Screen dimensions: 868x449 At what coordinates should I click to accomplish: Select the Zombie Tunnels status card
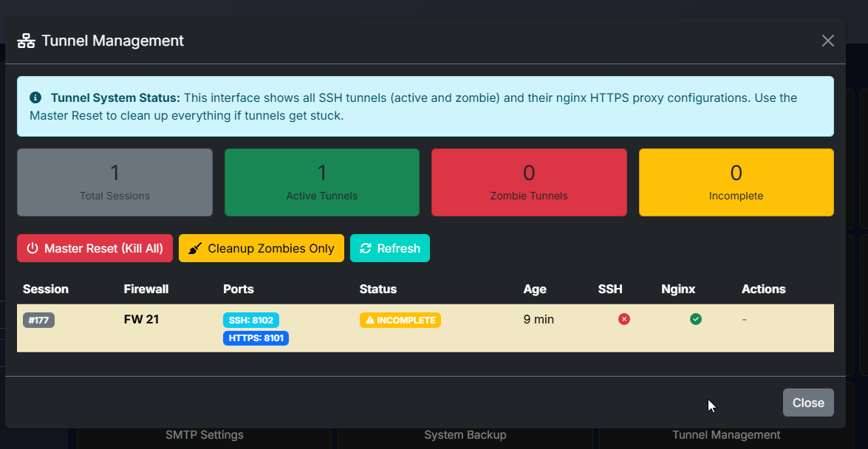(529, 182)
